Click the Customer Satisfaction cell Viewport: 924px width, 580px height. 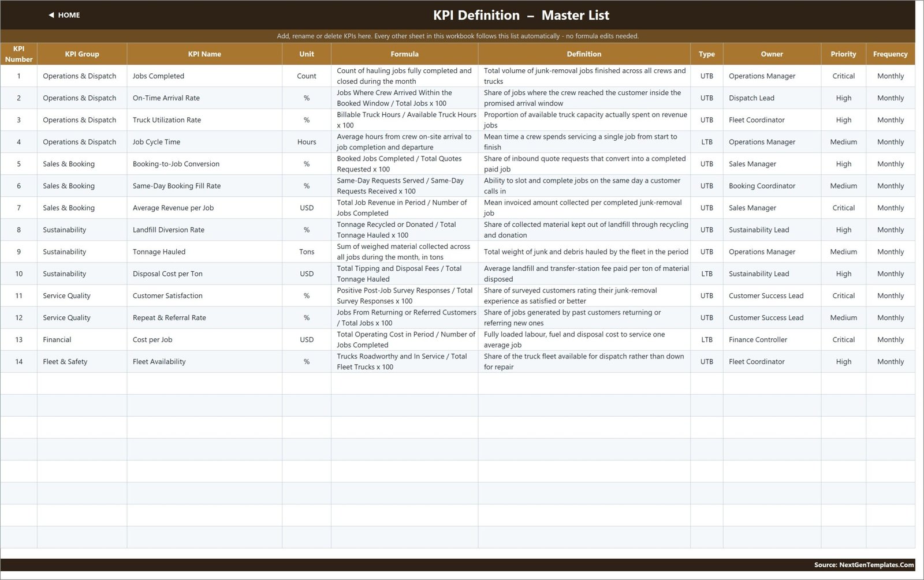pos(204,295)
